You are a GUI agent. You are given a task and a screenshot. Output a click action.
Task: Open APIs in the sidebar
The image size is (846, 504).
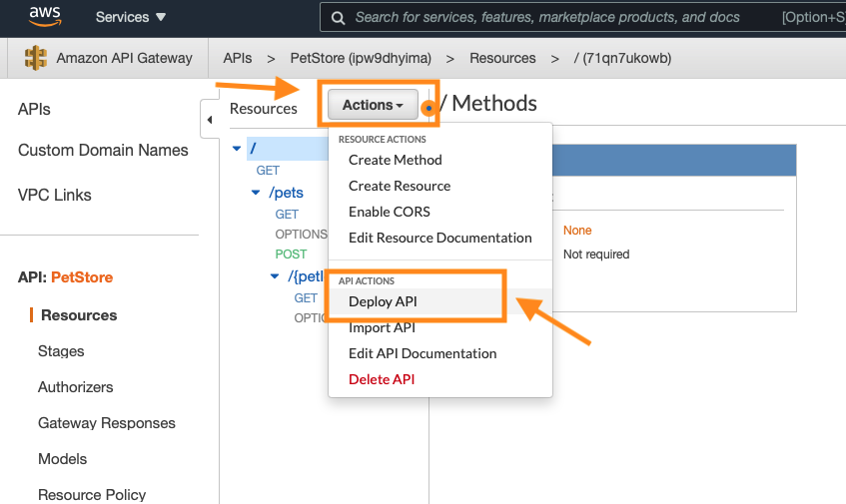[34, 109]
